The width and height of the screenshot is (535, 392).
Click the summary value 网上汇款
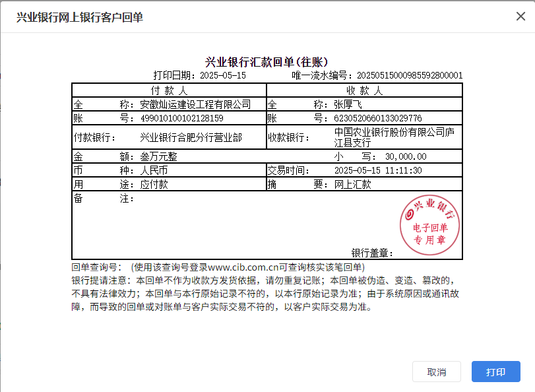coord(353,184)
